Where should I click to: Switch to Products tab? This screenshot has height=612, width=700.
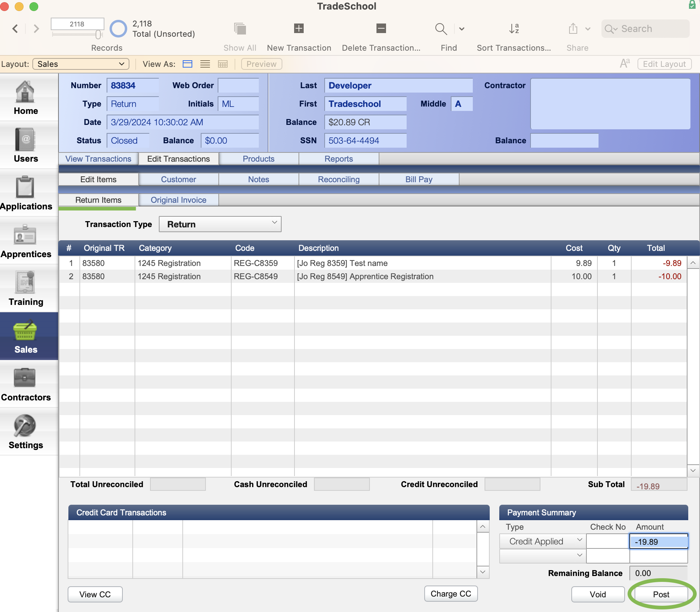[258, 159]
